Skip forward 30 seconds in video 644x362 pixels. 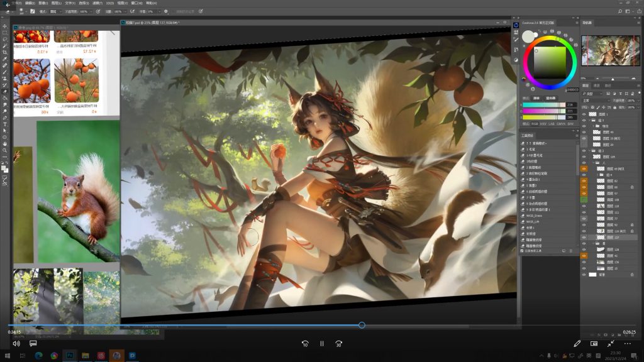[339, 344]
